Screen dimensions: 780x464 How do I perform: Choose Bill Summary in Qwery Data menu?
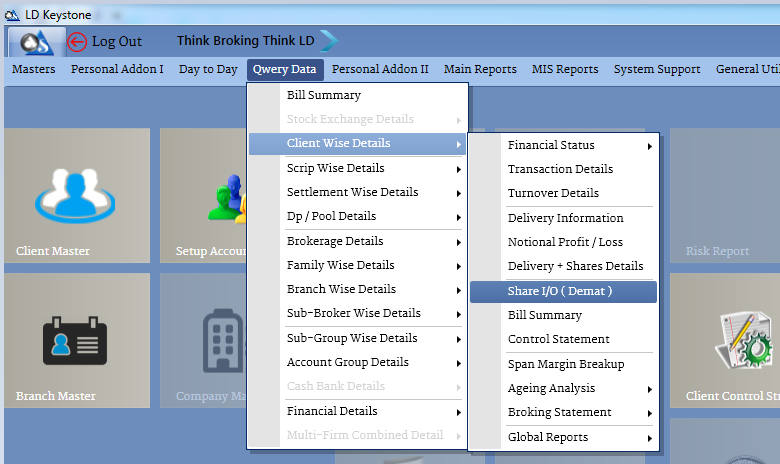point(324,95)
